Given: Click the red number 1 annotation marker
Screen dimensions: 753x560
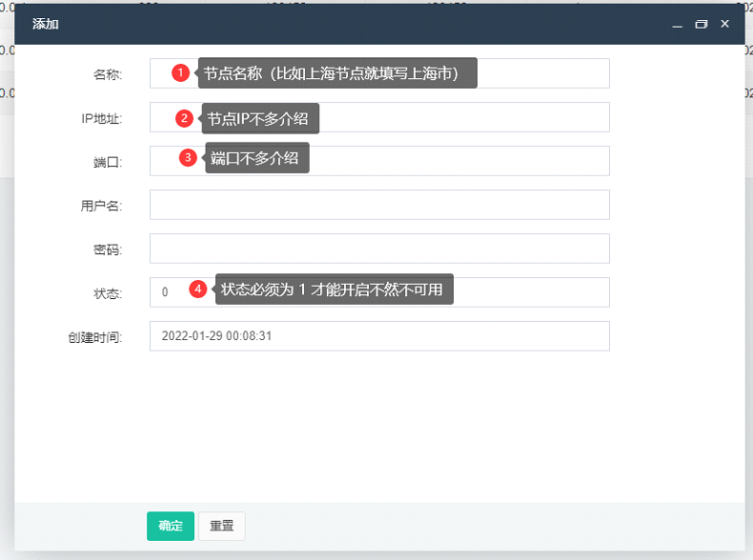Looking at the screenshot, I should [x=180, y=72].
